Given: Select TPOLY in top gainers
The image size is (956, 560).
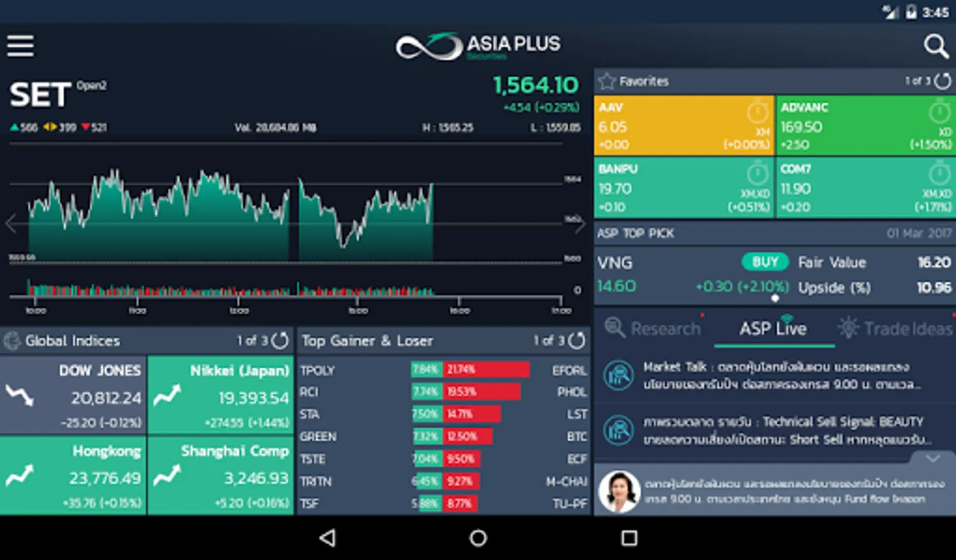Looking at the screenshot, I should coord(317,370).
